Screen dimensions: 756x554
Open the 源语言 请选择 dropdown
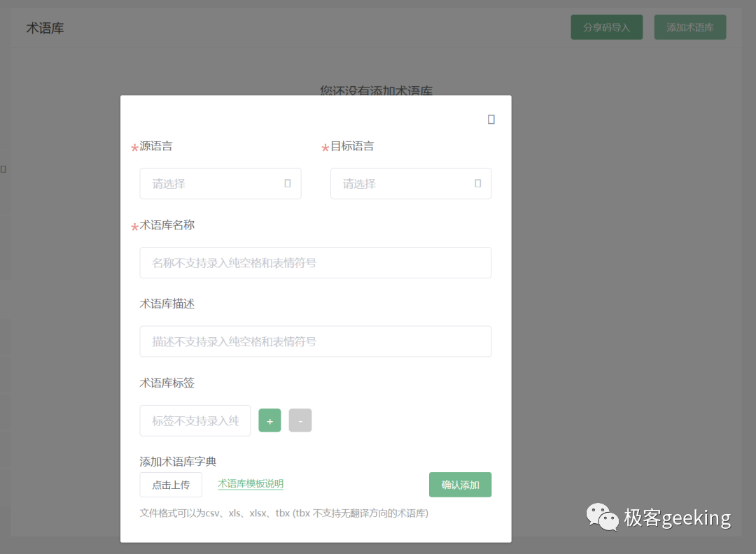click(210, 183)
